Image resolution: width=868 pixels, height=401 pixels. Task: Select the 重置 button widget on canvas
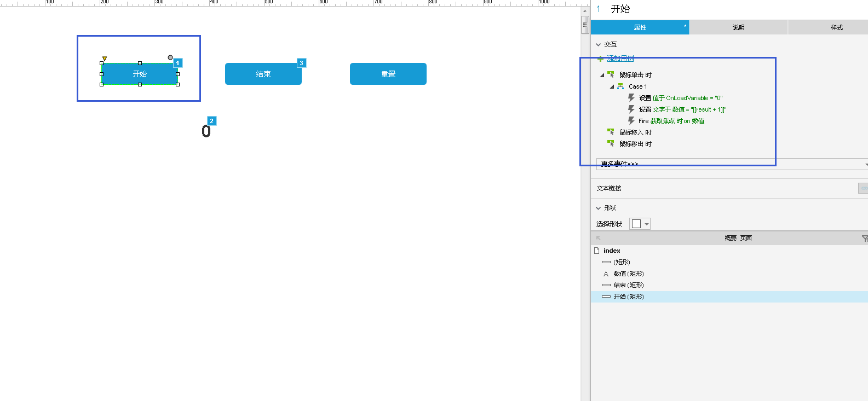pyautogui.click(x=388, y=74)
